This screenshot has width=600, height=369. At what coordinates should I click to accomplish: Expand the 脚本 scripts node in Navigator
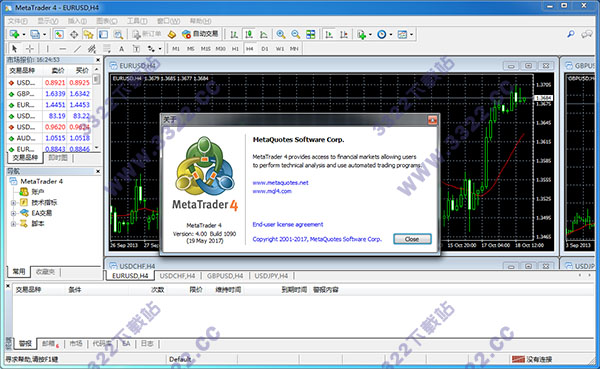coord(13,224)
